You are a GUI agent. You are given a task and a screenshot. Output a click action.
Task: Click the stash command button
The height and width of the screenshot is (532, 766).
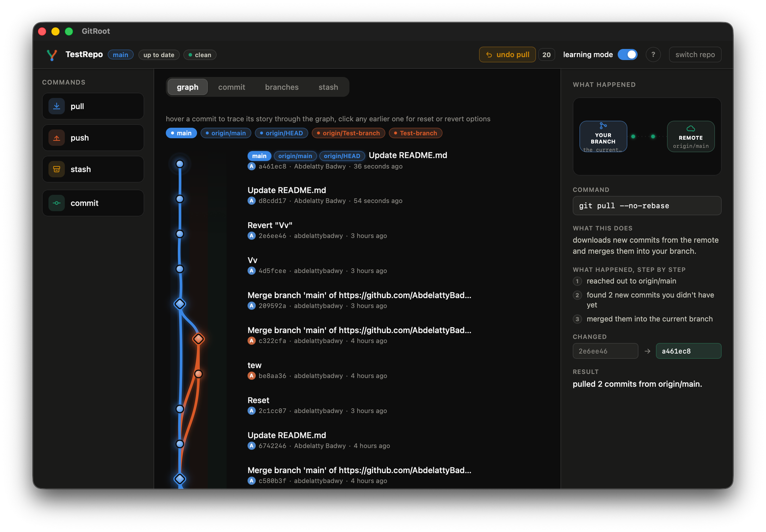pyautogui.click(x=93, y=169)
